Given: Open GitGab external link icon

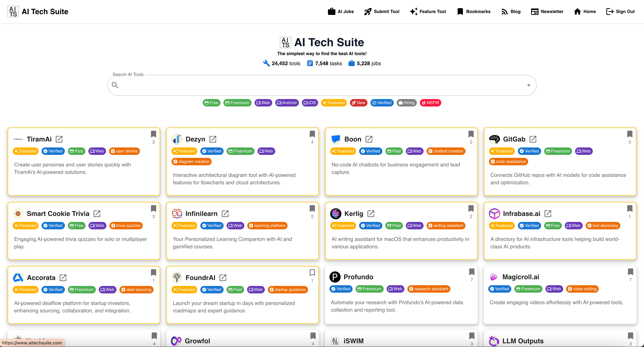Looking at the screenshot, I should pyautogui.click(x=533, y=139).
